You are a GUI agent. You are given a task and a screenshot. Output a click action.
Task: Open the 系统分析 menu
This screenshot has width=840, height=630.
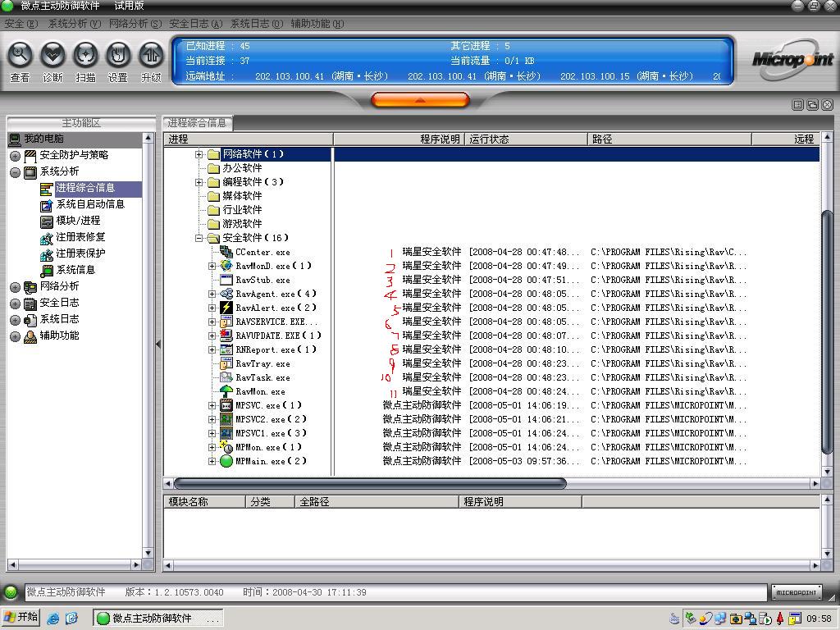[75, 24]
